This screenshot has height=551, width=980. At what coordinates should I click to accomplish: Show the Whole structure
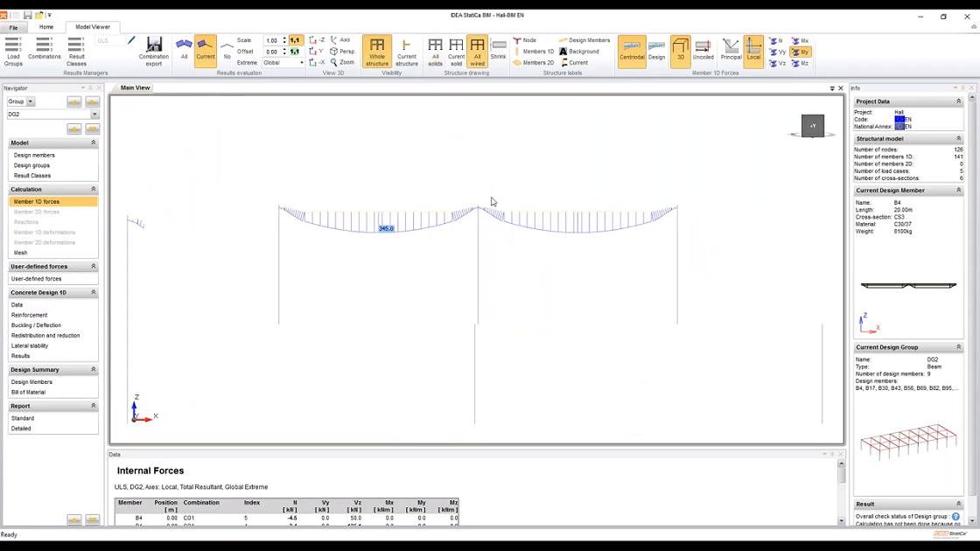pyautogui.click(x=377, y=52)
